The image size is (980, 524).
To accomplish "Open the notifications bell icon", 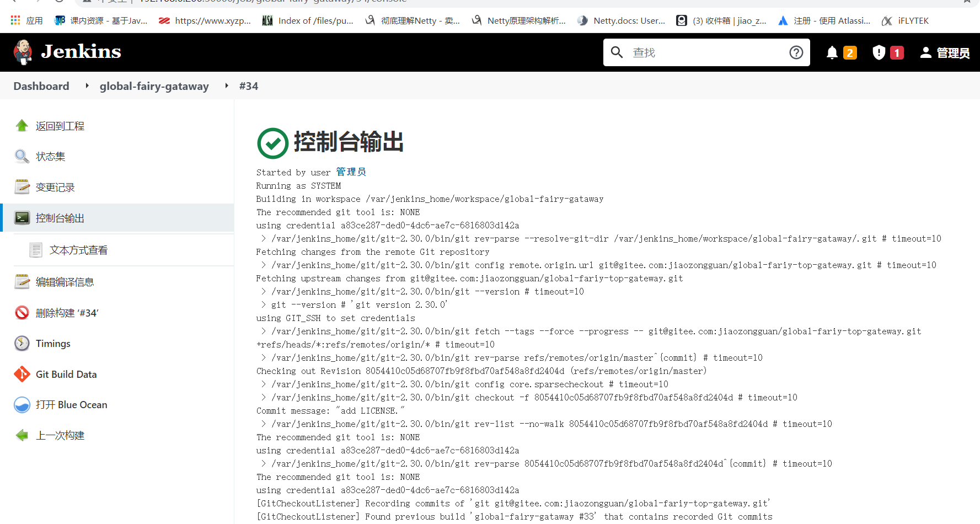I will click(x=832, y=52).
